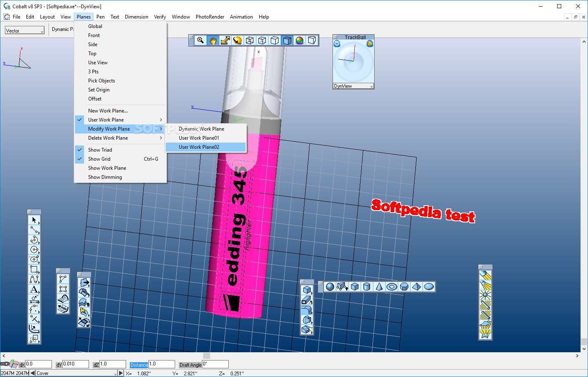588x377 pixels.
Task: Open the Verify menu
Action: (x=160, y=17)
